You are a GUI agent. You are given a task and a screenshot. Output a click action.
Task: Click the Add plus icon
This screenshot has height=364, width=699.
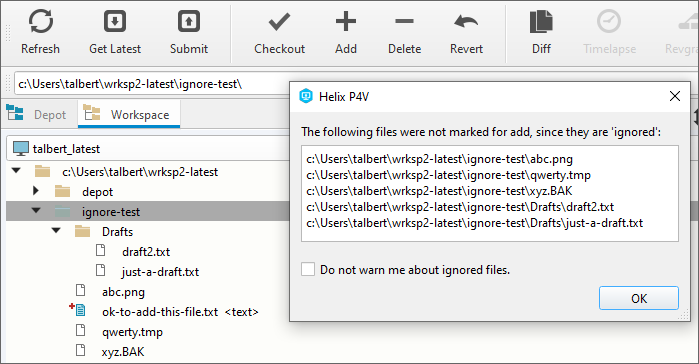pos(346,21)
